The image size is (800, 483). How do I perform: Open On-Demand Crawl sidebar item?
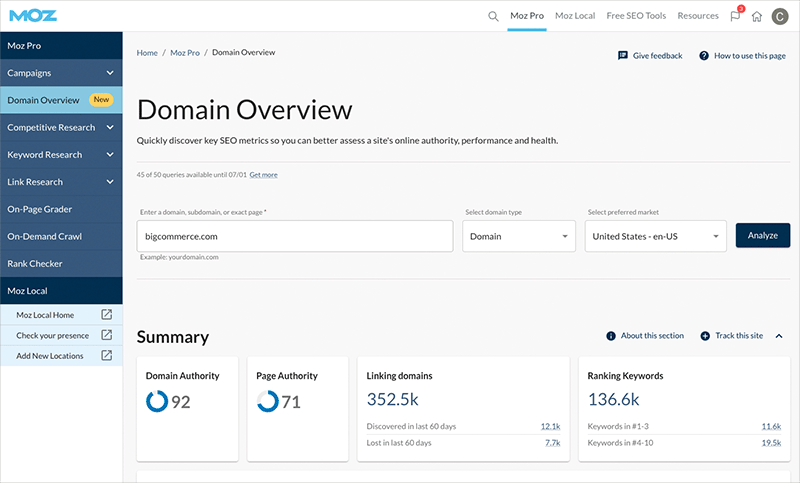point(61,236)
